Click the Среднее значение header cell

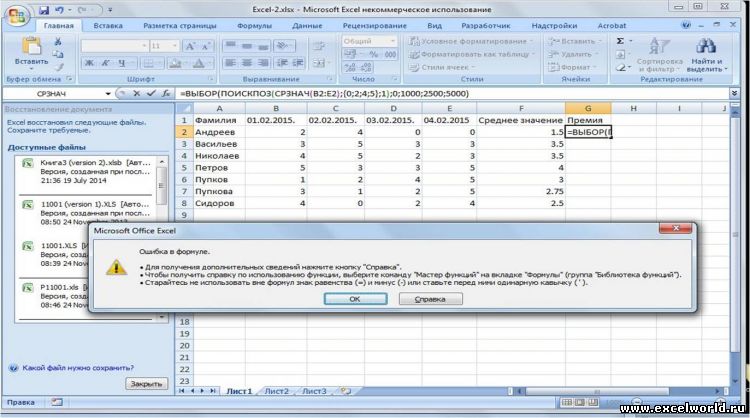pos(520,120)
